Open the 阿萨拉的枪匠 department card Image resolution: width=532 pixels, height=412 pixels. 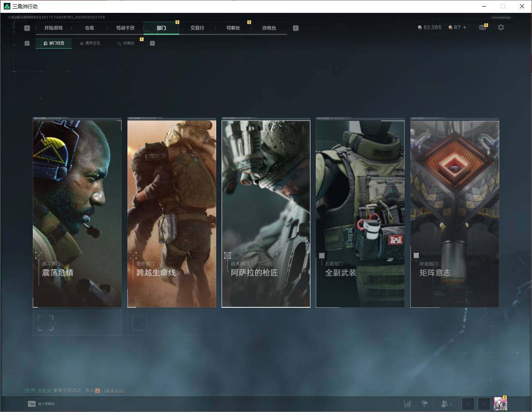[x=266, y=213]
